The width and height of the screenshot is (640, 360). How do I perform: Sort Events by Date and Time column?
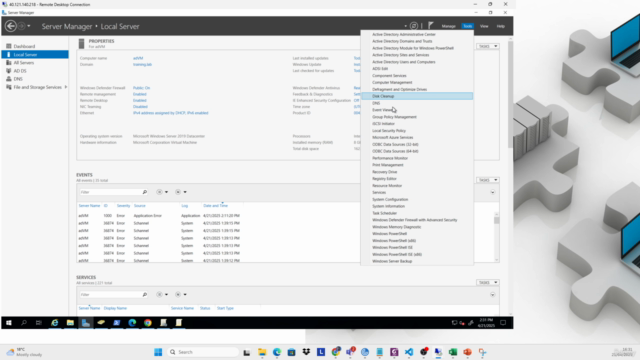point(216,206)
